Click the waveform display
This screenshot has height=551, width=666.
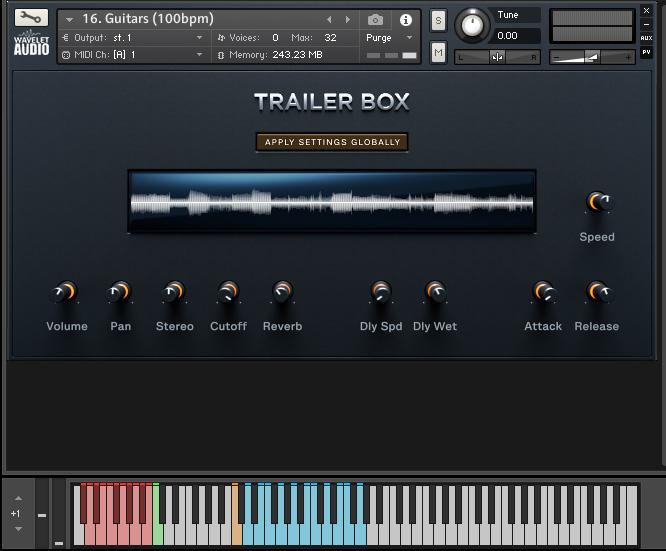click(332, 201)
